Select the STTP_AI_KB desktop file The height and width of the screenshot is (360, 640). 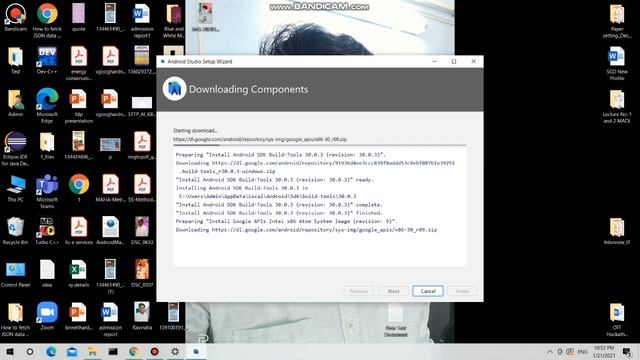pos(142,106)
